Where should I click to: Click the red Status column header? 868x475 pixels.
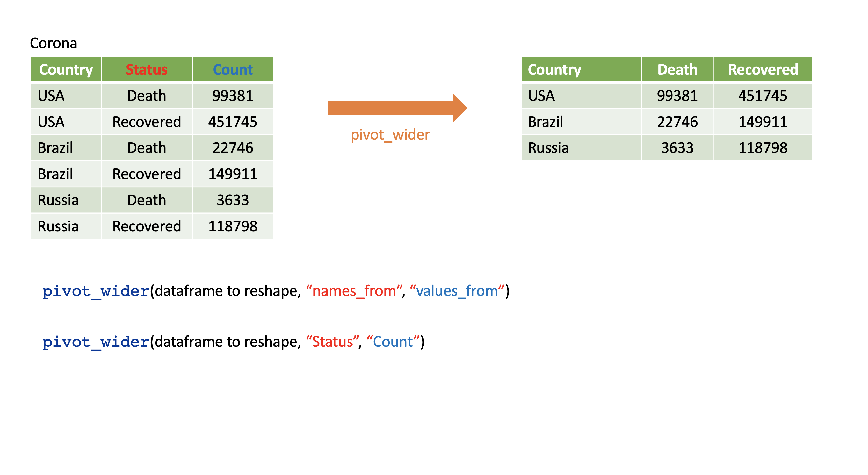tap(147, 69)
